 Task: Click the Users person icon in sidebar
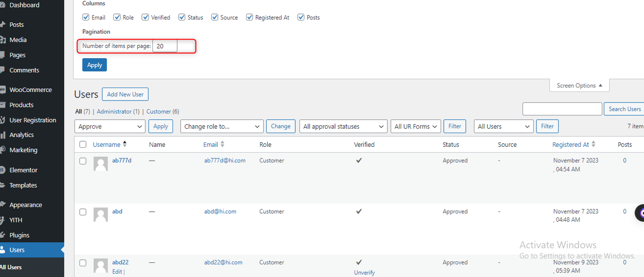pos(3,250)
